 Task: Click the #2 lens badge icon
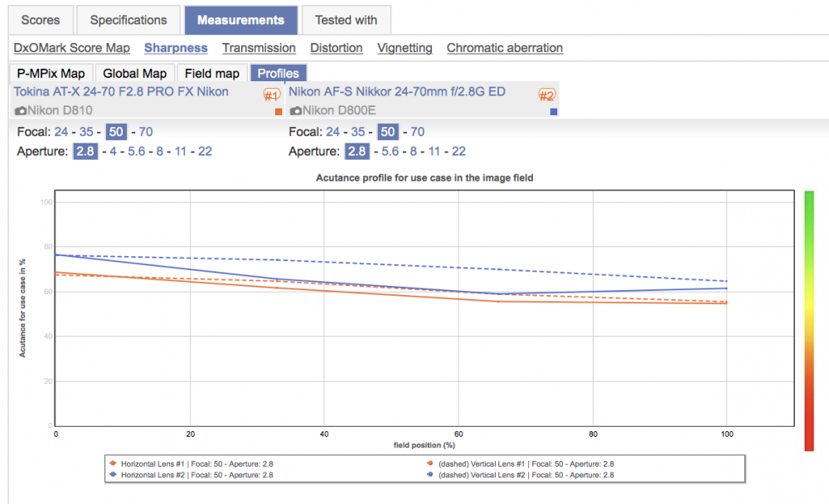(x=546, y=95)
